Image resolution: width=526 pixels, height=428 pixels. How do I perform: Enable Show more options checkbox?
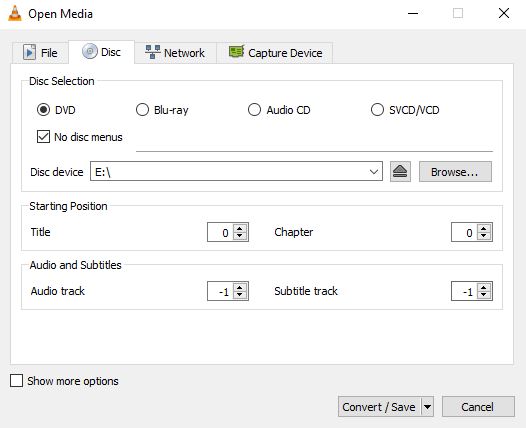click(16, 381)
